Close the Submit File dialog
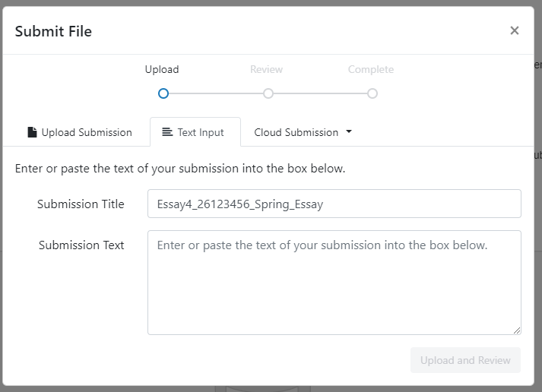Viewport: 542px width, 392px height. coord(515,30)
